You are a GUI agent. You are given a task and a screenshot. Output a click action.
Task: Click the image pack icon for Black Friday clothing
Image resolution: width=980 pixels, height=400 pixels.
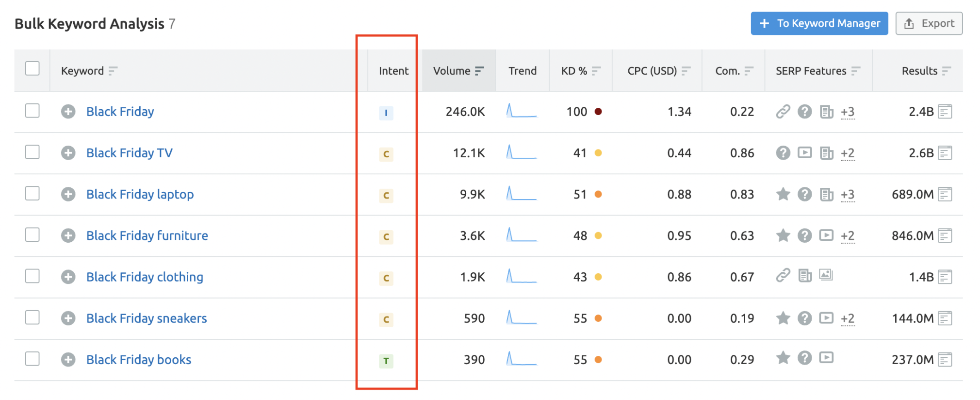[x=826, y=275]
